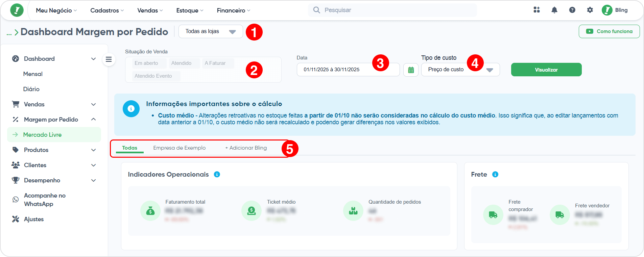Viewport: 644px width, 257px height.
Task: Click the green Visualizar button
Action: coord(546,70)
